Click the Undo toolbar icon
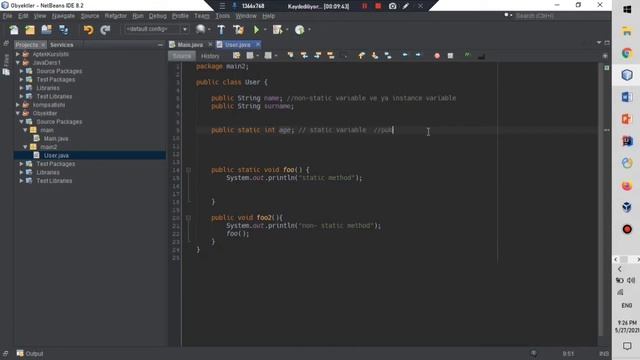Image resolution: width=640 pixels, height=360 pixels. [88, 29]
